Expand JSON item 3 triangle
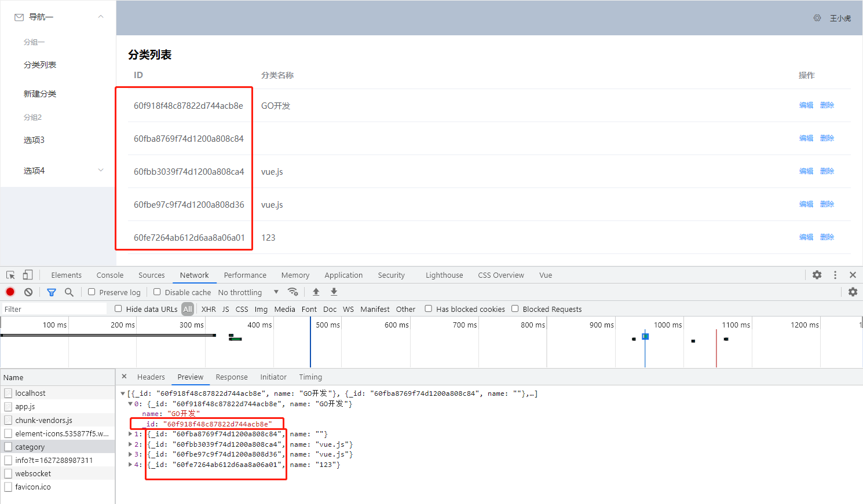The image size is (863, 504). point(130,454)
